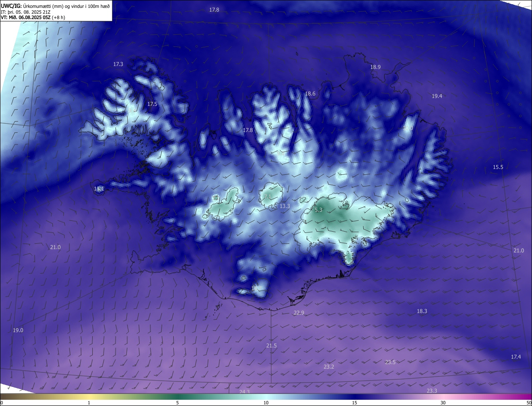The width and height of the screenshot is (532, 406).
Task: Click the map value 23.3
Action: [x=432, y=391]
